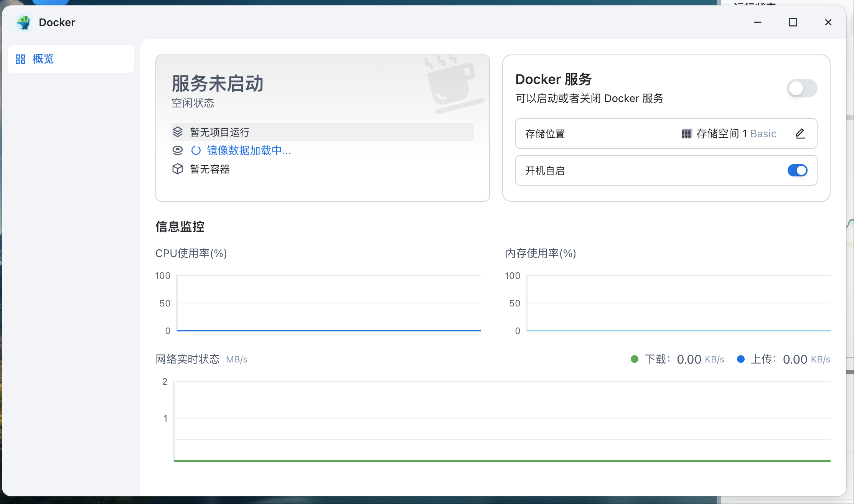Click the 镜像数据加载中... link

click(249, 150)
